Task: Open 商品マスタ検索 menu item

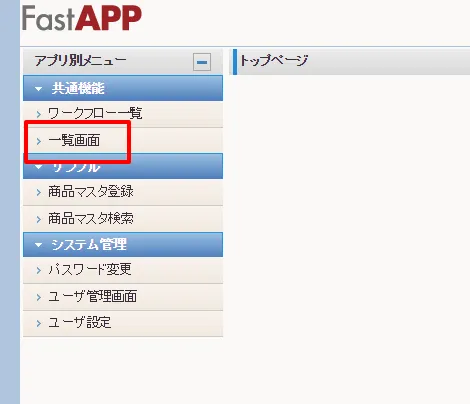Action: tap(123, 219)
